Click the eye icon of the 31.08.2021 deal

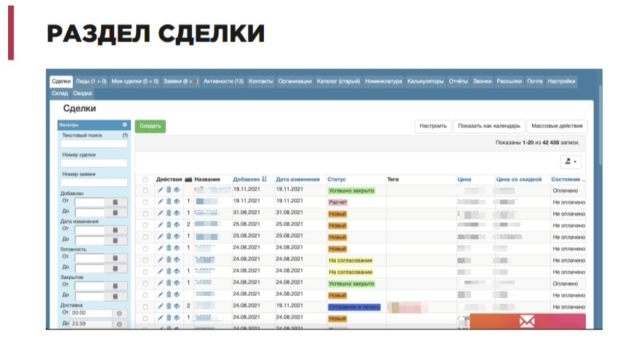pyautogui.click(x=177, y=213)
